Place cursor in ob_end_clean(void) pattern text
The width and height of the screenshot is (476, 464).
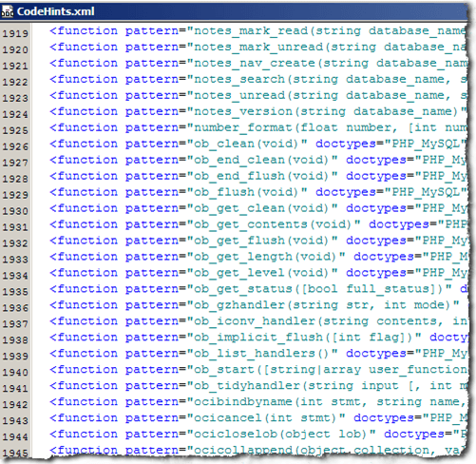[x=262, y=161]
